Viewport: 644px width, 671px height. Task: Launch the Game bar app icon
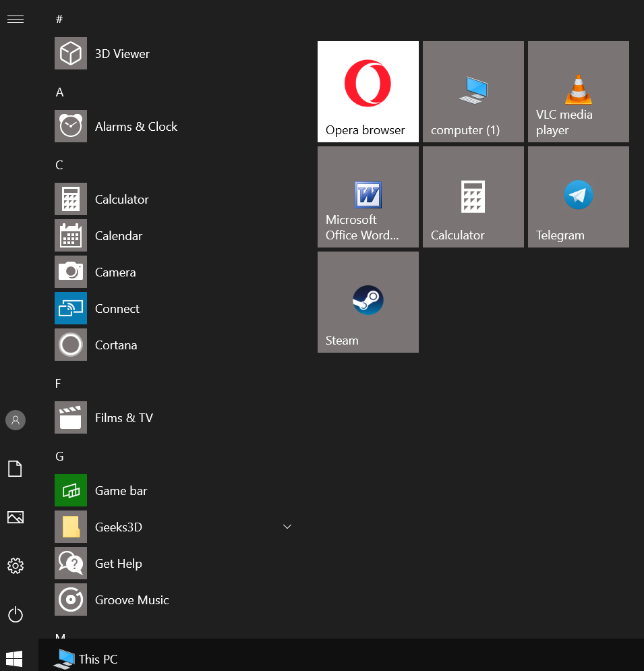tap(71, 490)
